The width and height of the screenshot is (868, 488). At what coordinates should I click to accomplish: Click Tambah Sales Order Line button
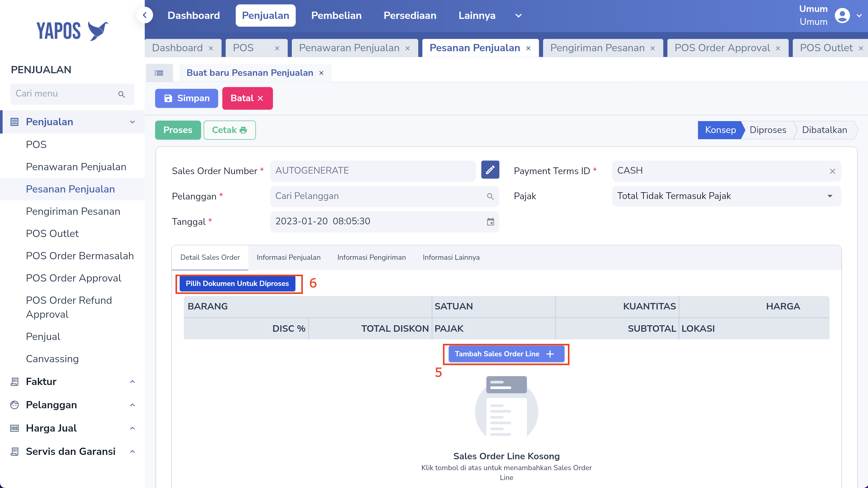(506, 354)
